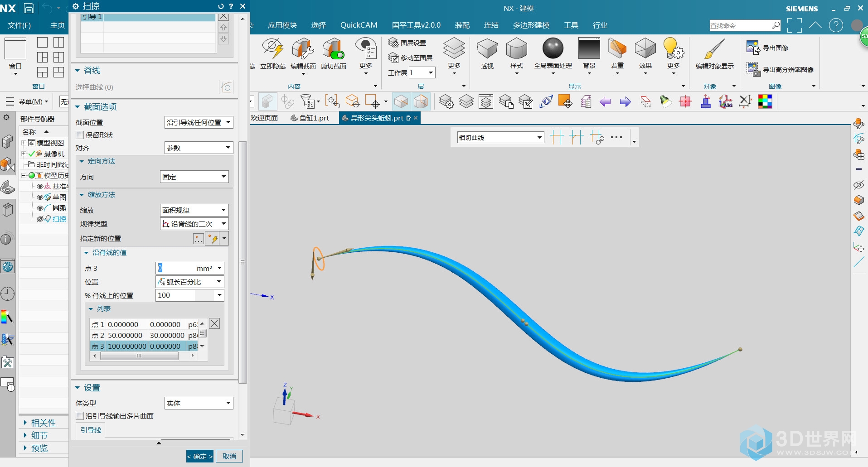Select row 点 2 in the point list
Viewport: 868px width, 467px height.
[145, 335]
